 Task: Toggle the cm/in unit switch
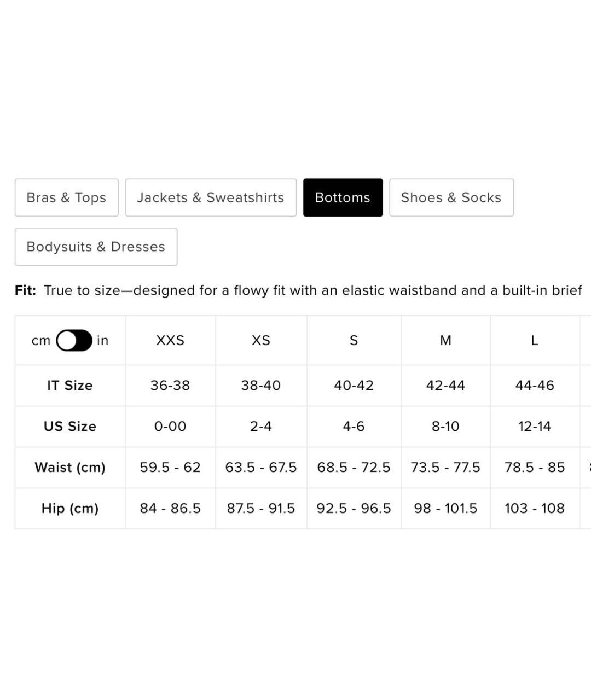74,340
